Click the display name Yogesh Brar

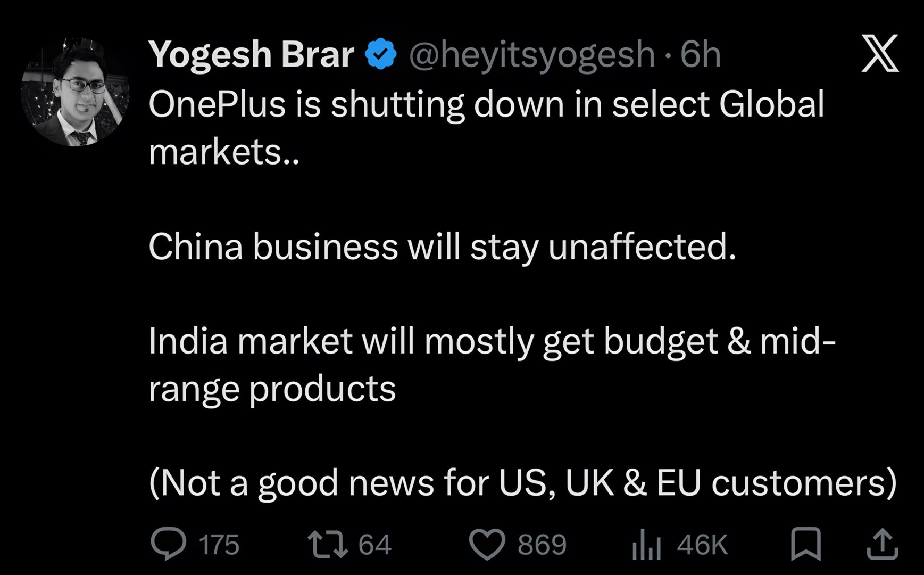tap(251, 54)
